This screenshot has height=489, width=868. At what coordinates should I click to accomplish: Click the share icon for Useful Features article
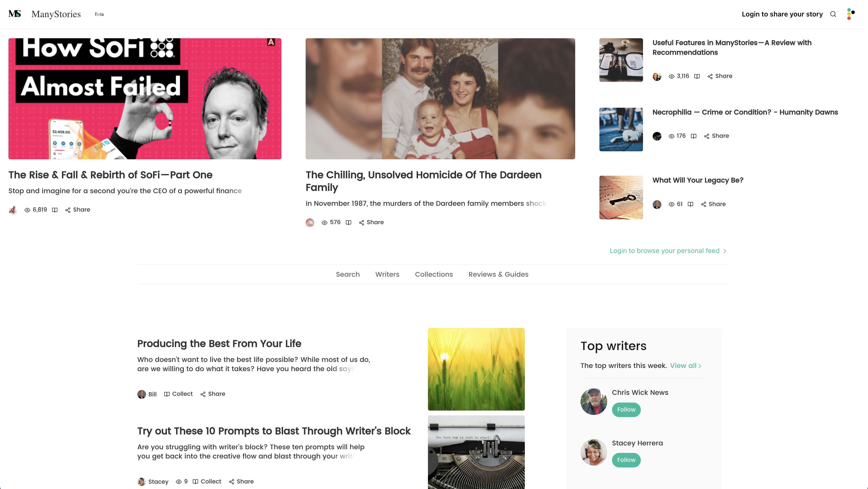pyautogui.click(x=710, y=76)
